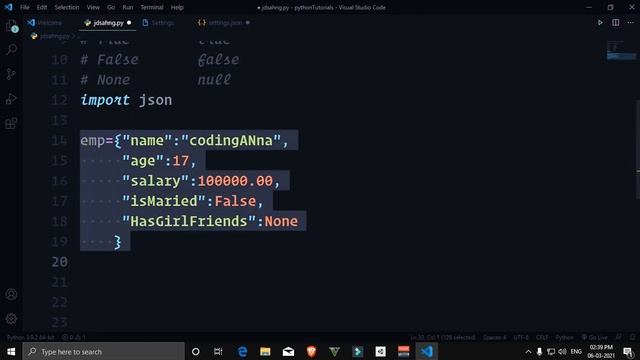Open the Windows notification center
640x360 pixels.
tap(629, 351)
